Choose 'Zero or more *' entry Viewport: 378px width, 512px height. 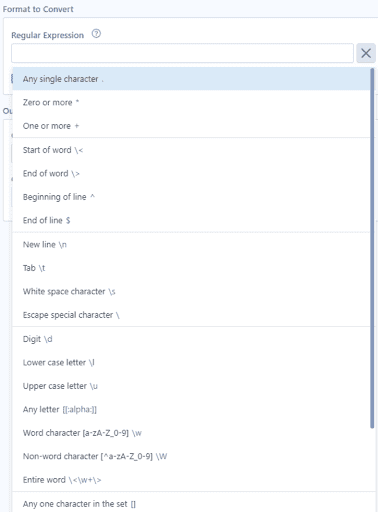tap(191, 102)
